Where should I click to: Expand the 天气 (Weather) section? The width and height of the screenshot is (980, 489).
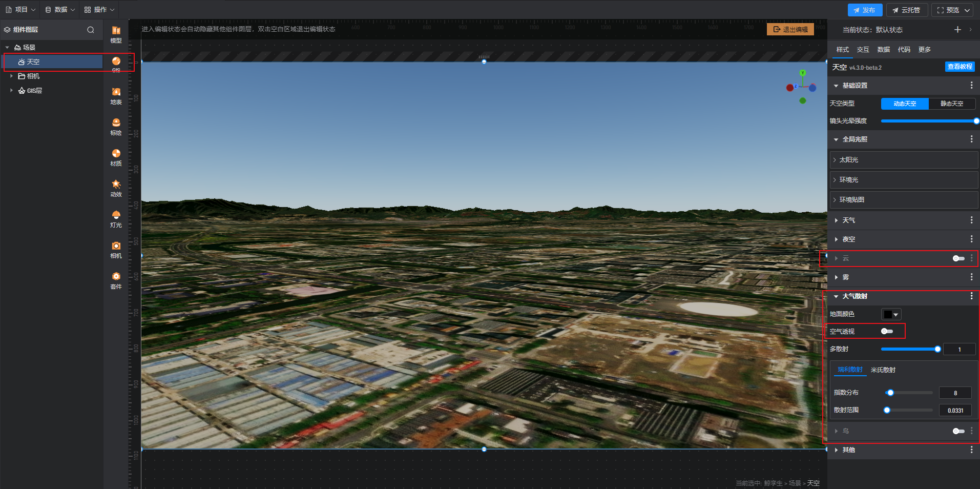[x=849, y=220]
